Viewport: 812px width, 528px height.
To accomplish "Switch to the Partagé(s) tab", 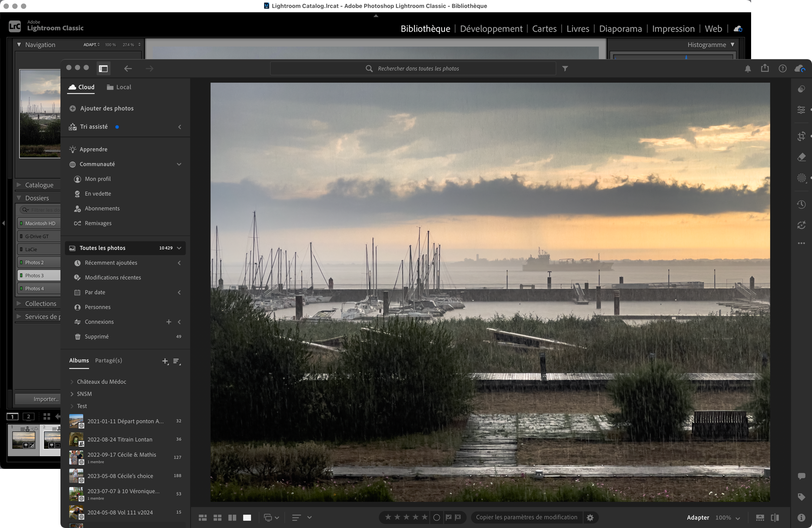I will tap(109, 361).
